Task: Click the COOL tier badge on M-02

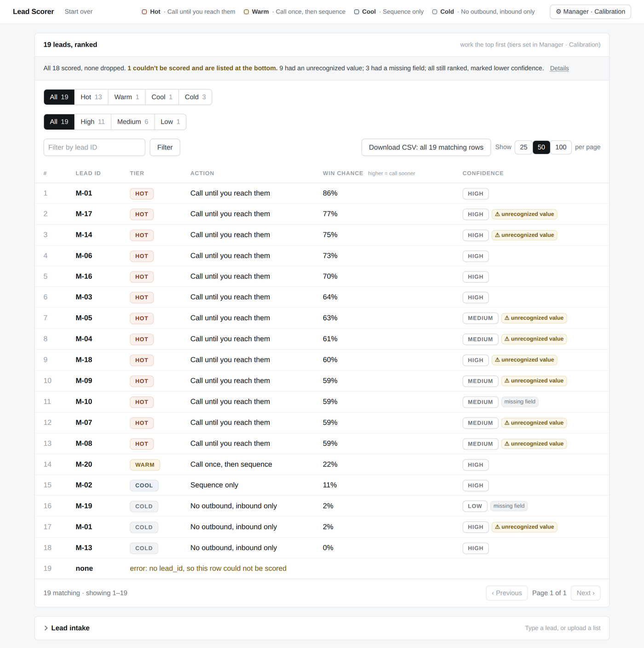Action: pos(144,486)
